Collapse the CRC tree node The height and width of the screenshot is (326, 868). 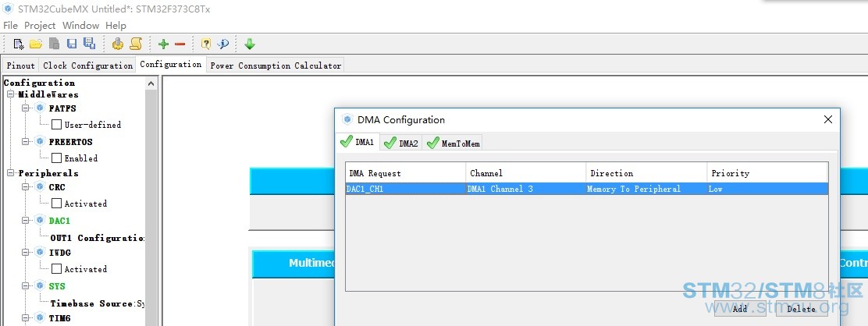pos(26,187)
